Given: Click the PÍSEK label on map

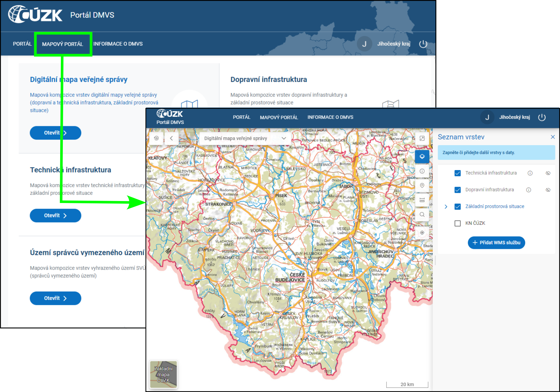Looking at the screenshot, I should pyautogui.click(x=281, y=196).
